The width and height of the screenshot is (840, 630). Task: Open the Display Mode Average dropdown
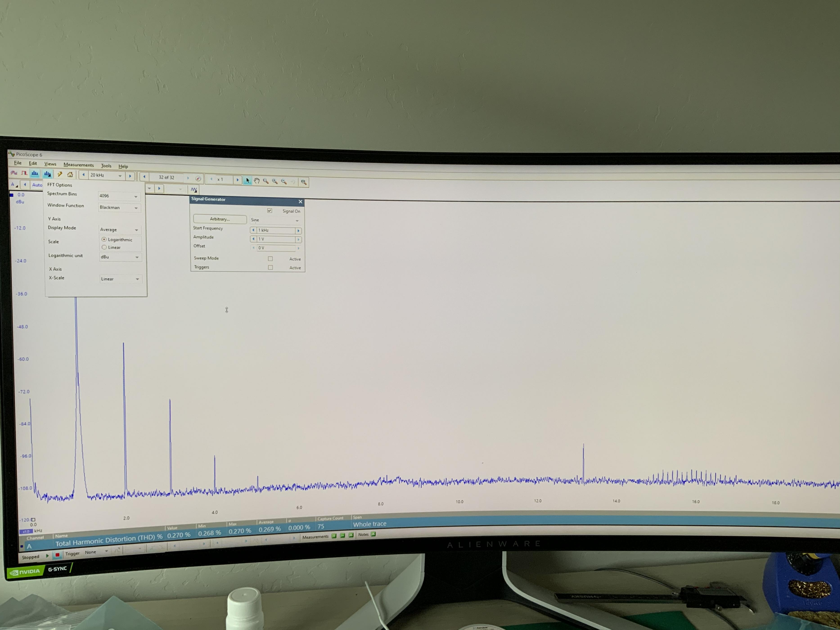120,229
